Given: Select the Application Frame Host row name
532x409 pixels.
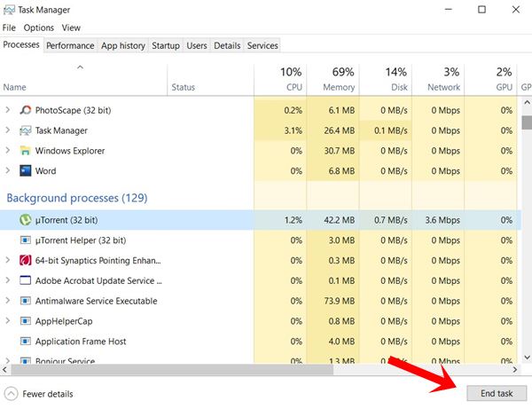Looking at the screenshot, I should coord(81,341).
